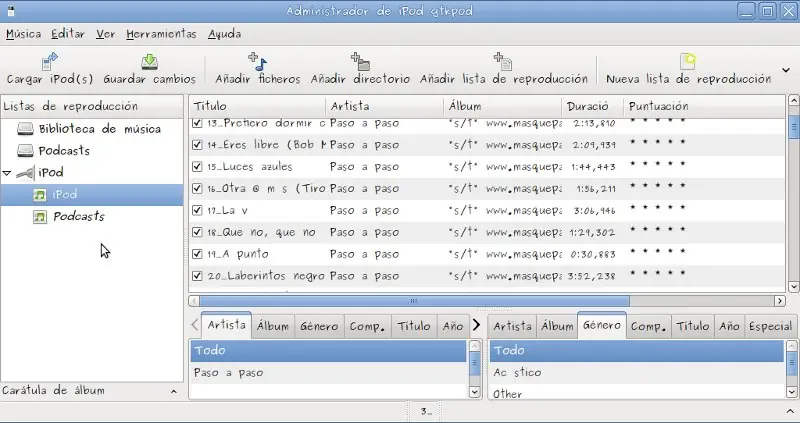Open the Ayuda menu
800x423 pixels.
coord(224,34)
